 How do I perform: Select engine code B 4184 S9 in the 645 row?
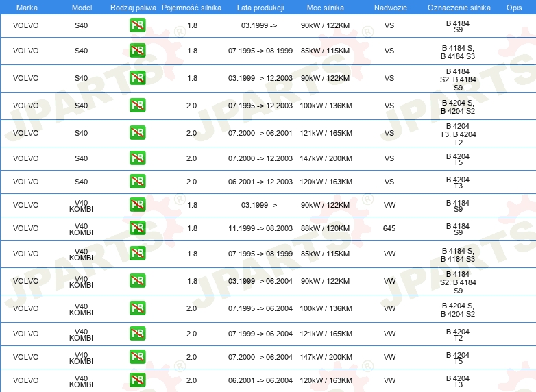pyautogui.click(x=458, y=229)
